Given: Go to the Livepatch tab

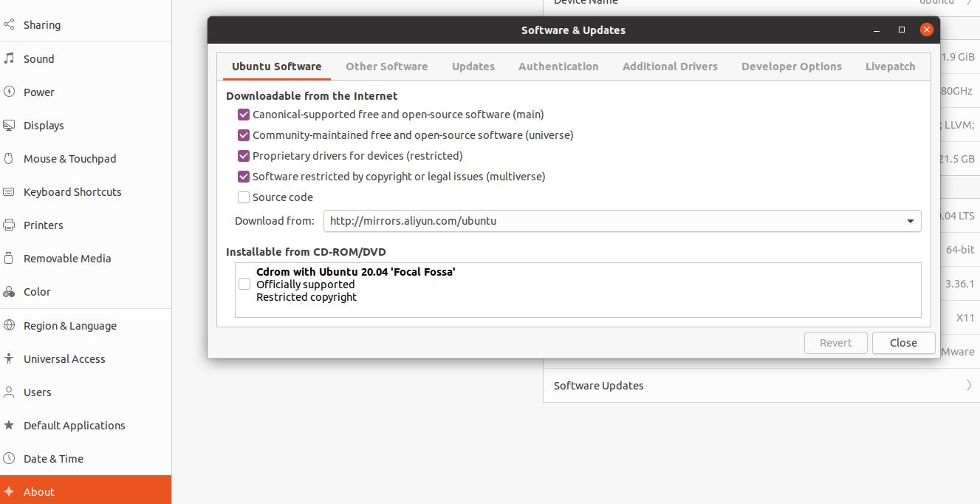Looking at the screenshot, I should point(890,67).
